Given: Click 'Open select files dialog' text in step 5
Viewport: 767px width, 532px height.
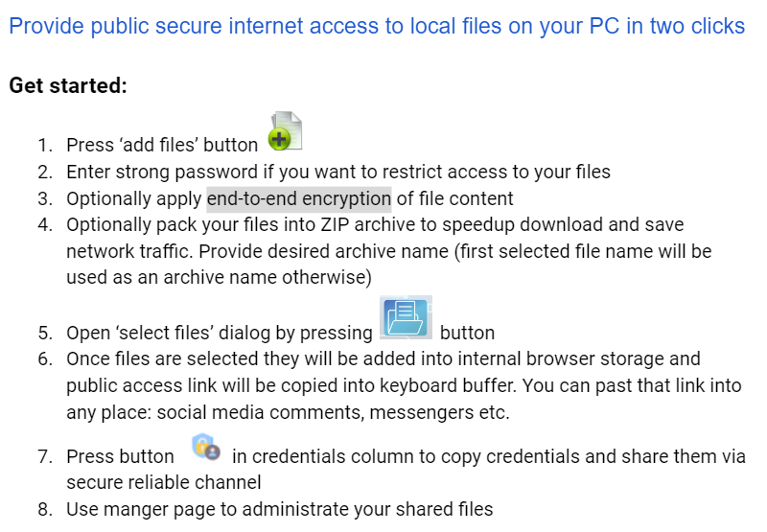Looking at the screenshot, I should (220, 333).
